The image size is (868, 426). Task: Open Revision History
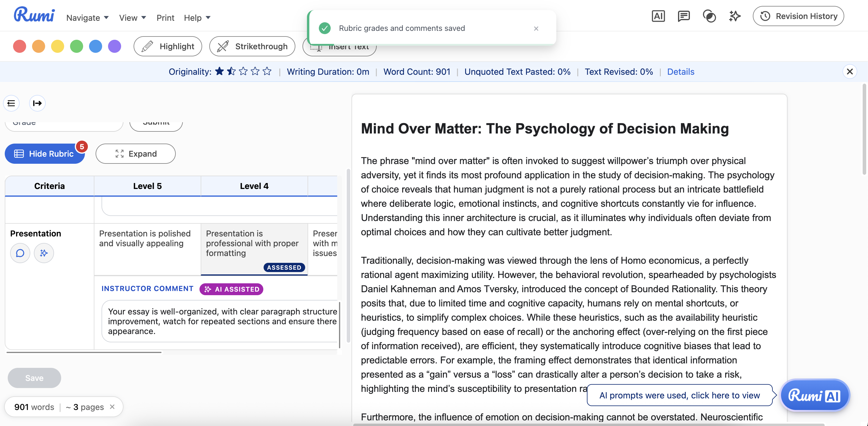pos(798,16)
